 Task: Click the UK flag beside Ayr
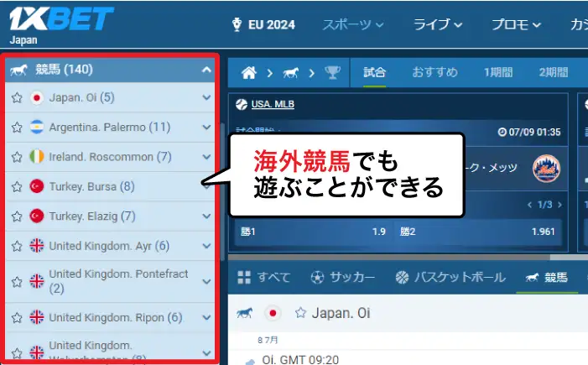[37, 246]
